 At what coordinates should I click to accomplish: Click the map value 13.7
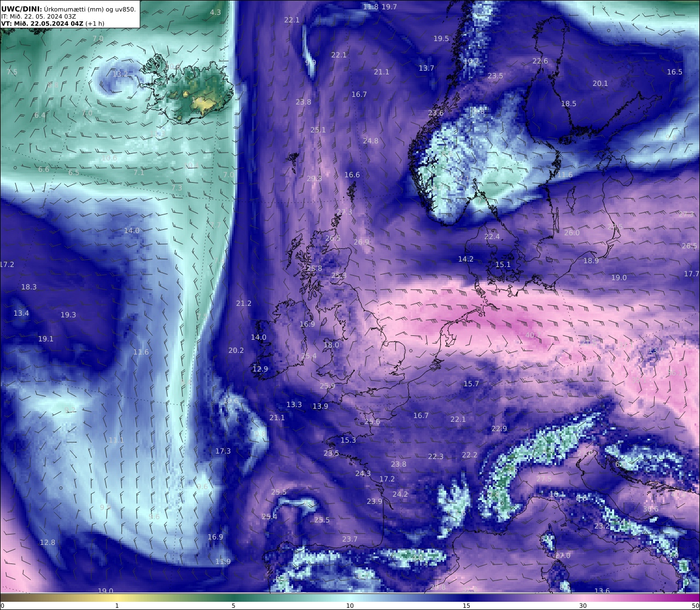[427, 68]
